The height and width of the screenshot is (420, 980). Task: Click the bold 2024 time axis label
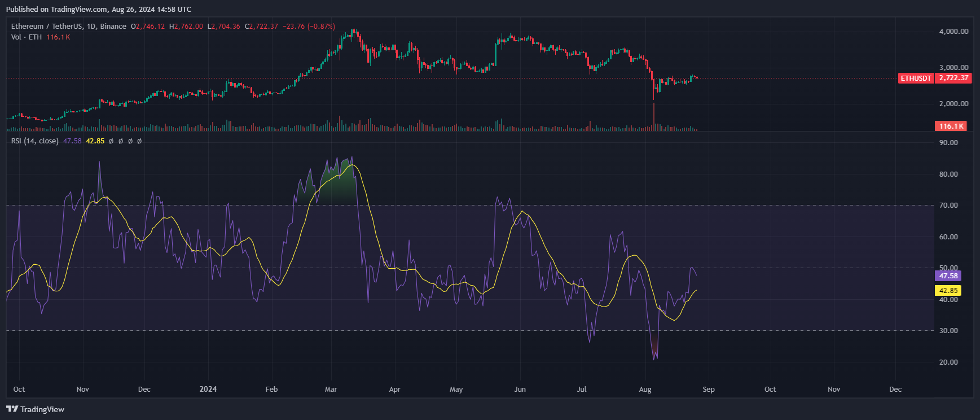(208, 390)
